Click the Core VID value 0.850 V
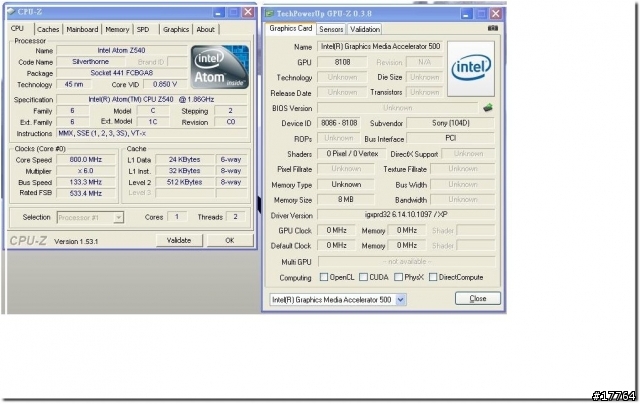Image resolution: width=640 pixels, height=404 pixels. 165,84
